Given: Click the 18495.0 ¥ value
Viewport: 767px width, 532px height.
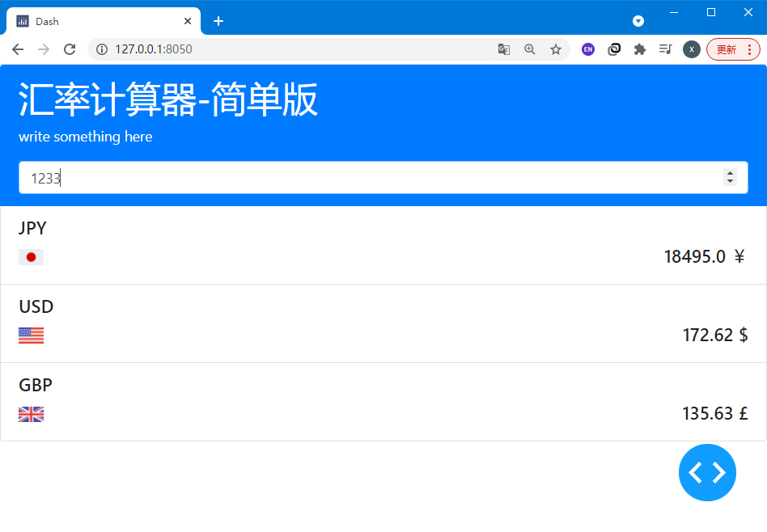Looking at the screenshot, I should click(705, 257).
